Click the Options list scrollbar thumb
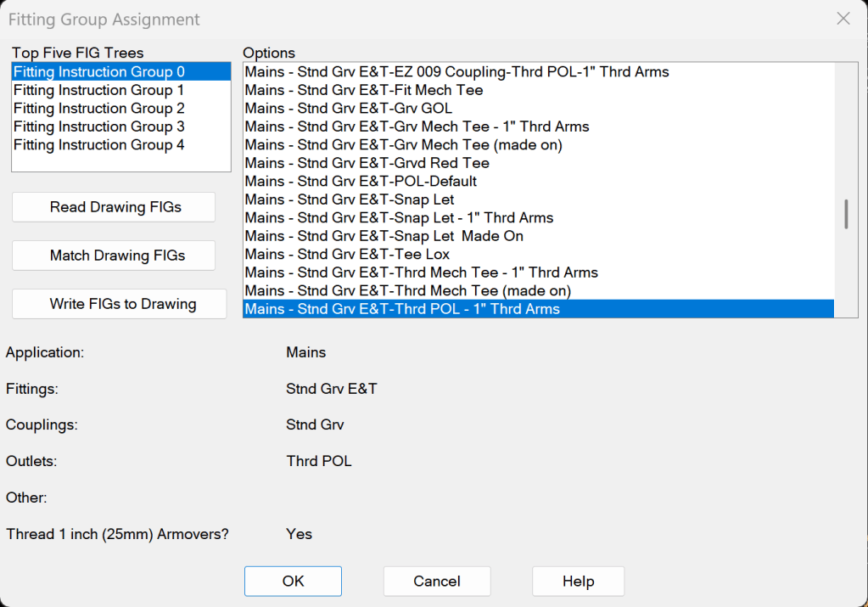868x607 pixels. [846, 214]
